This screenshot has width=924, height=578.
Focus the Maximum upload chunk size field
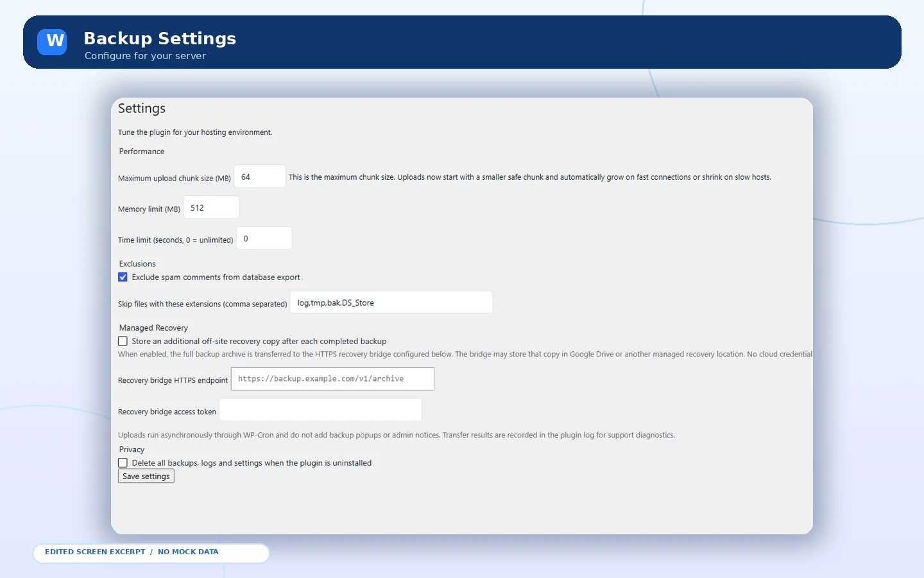(x=260, y=177)
